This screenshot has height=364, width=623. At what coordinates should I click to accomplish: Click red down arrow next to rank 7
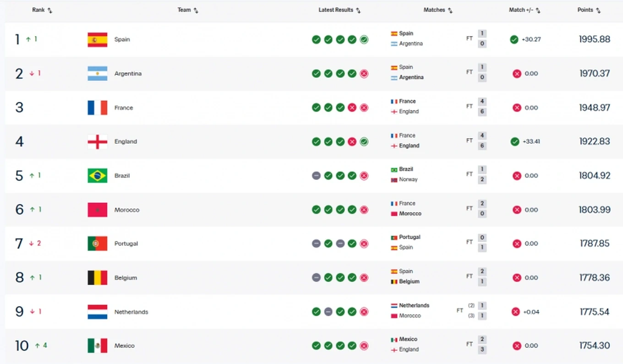32,244
